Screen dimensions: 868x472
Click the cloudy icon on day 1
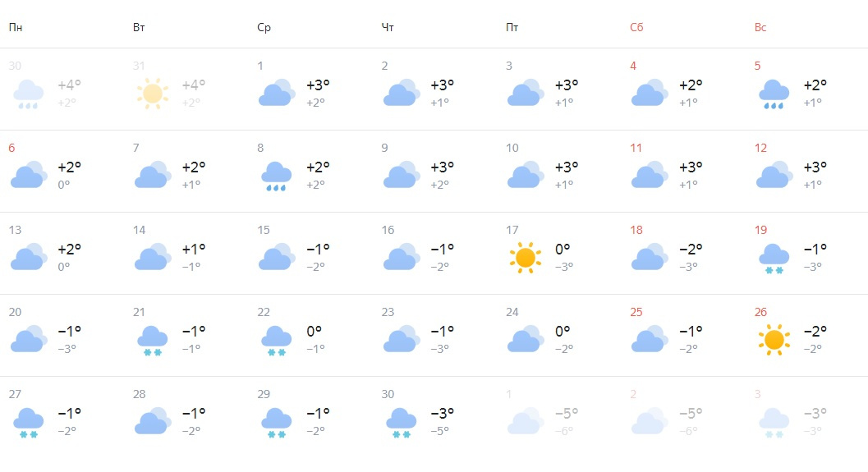point(276,93)
